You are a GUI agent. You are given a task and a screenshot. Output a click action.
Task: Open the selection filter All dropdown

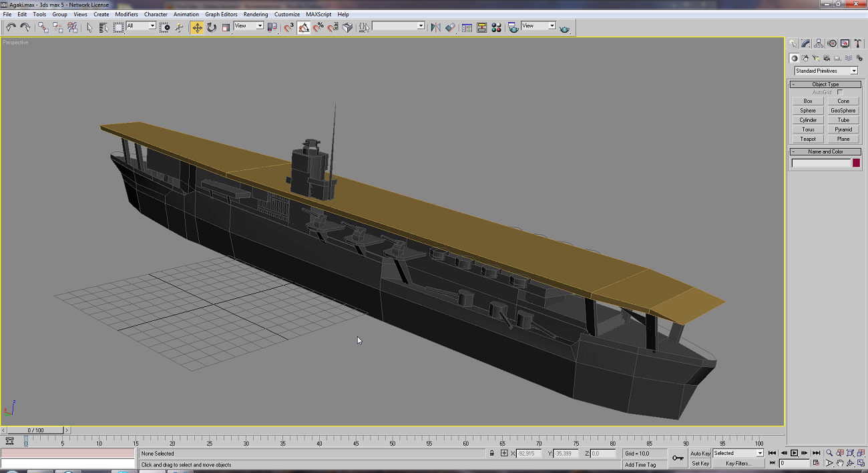141,25
